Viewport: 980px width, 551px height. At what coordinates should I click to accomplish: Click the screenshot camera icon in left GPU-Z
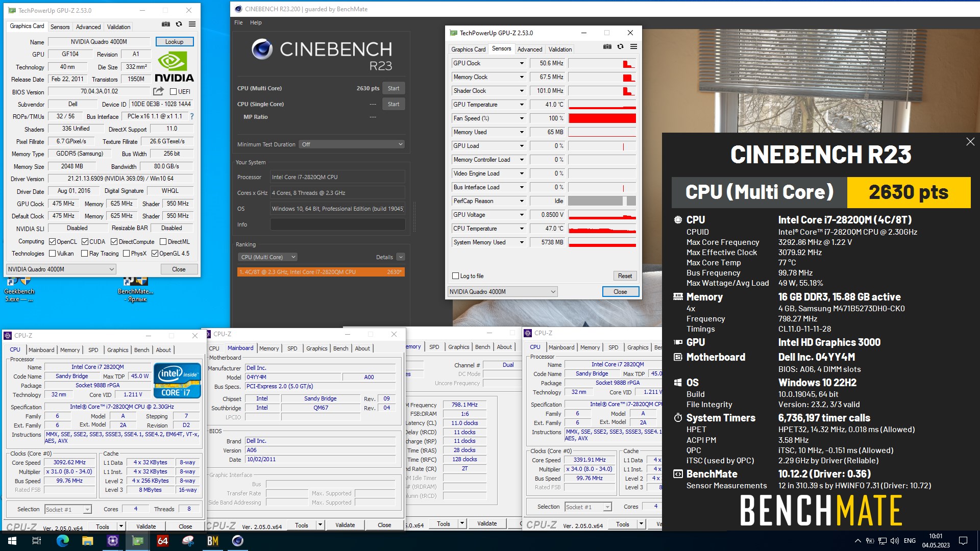coord(166,24)
